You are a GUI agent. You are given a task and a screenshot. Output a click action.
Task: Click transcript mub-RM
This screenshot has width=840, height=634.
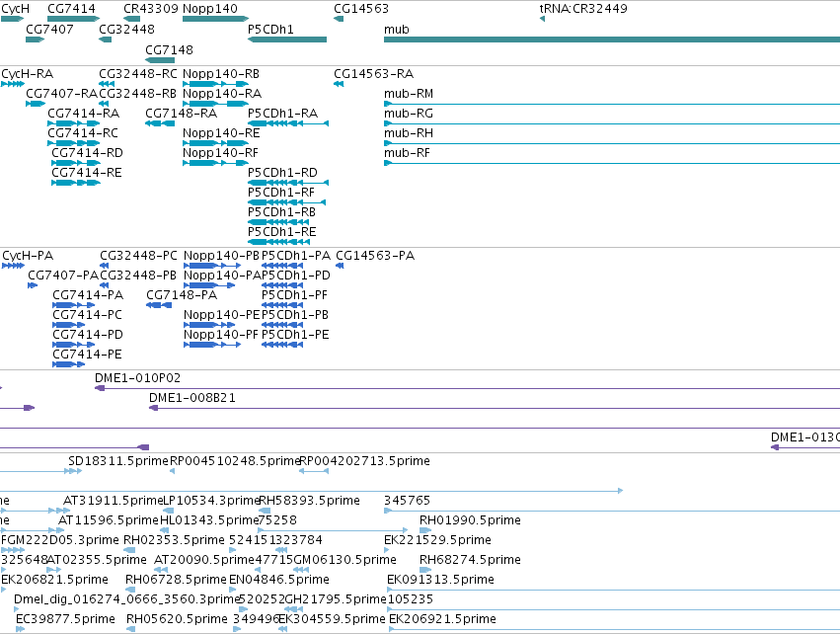[x=409, y=94]
